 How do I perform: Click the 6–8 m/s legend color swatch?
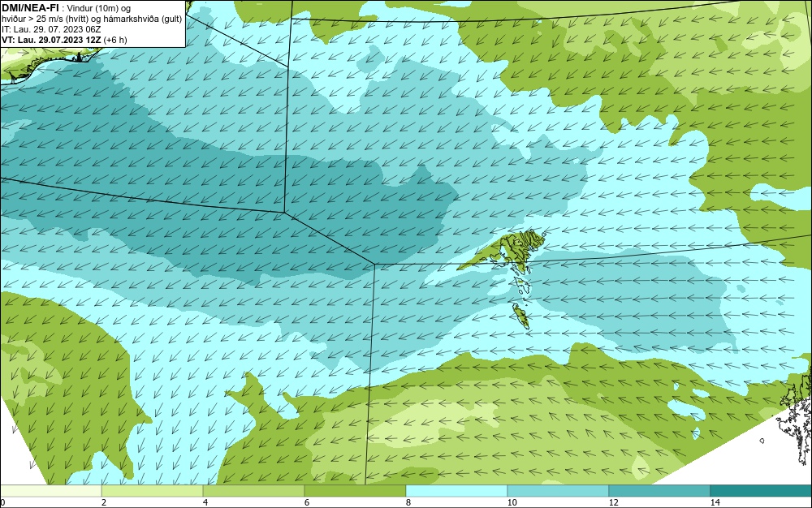pos(356,491)
